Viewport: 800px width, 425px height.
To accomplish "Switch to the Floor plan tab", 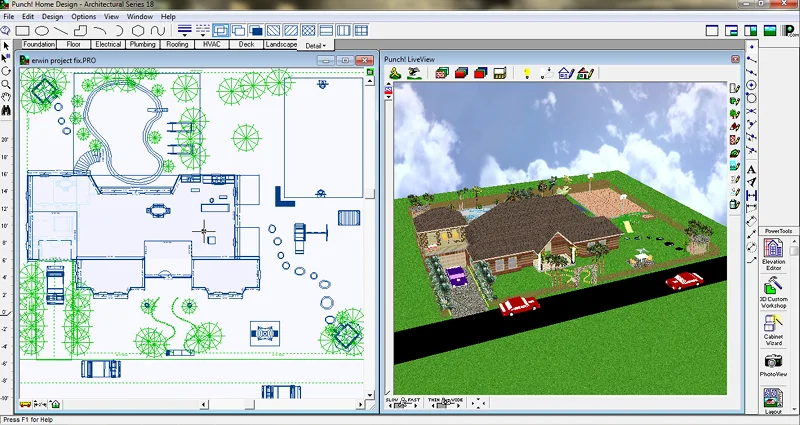I will 73,44.
